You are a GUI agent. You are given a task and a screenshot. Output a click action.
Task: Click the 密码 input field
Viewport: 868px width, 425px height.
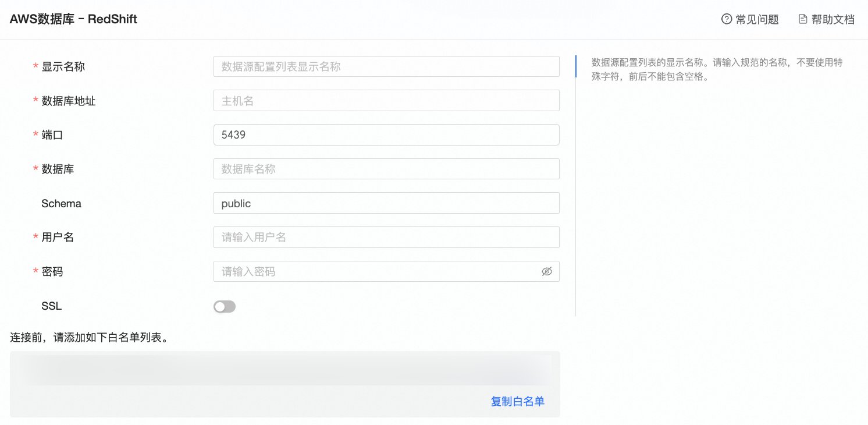386,271
